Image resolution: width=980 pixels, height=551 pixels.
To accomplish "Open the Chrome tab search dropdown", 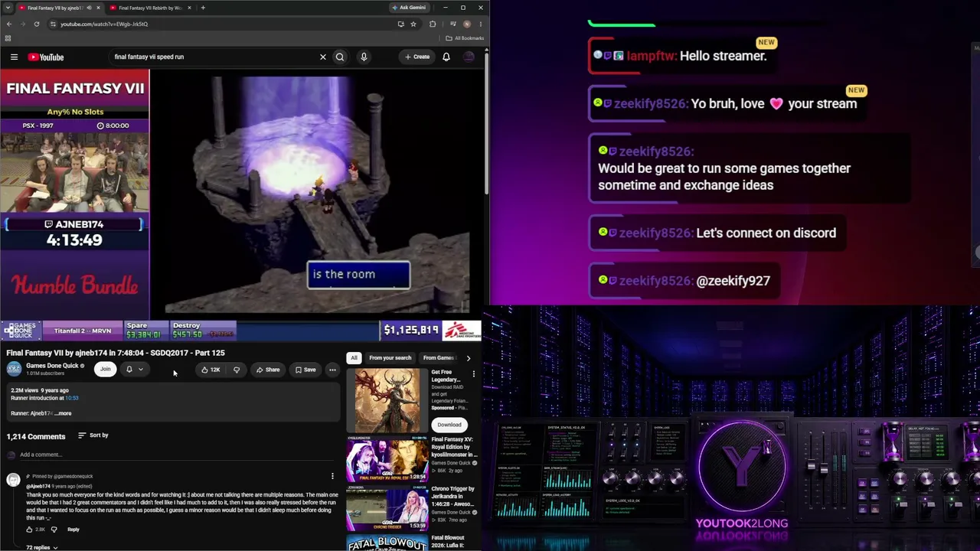I will pos(8,8).
